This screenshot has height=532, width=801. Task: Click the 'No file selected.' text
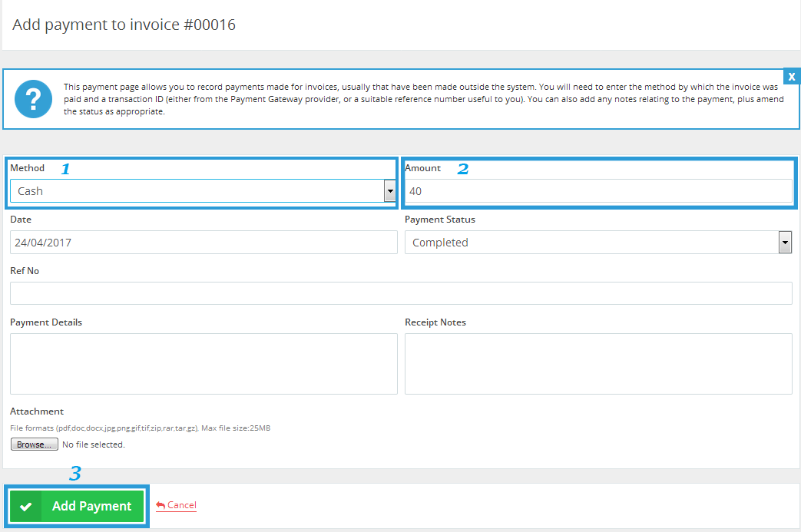[x=94, y=444]
